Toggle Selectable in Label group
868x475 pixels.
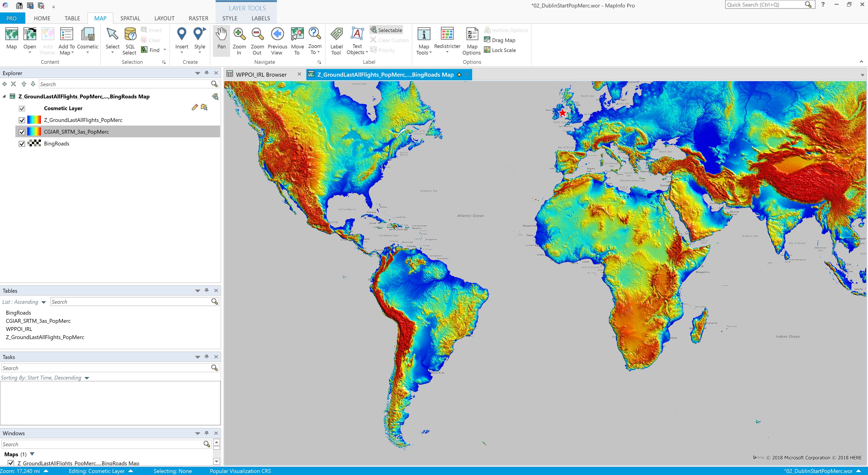[386, 30]
